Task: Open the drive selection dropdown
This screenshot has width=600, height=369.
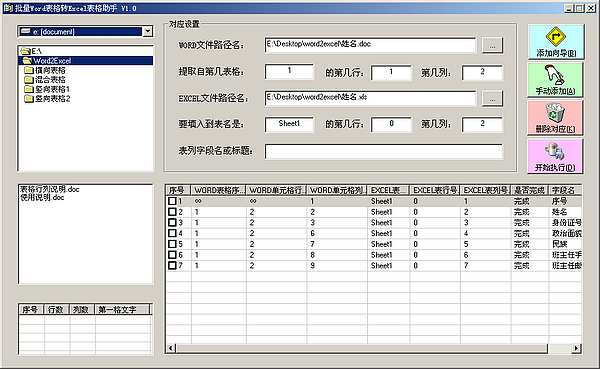Action: [148, 31]
